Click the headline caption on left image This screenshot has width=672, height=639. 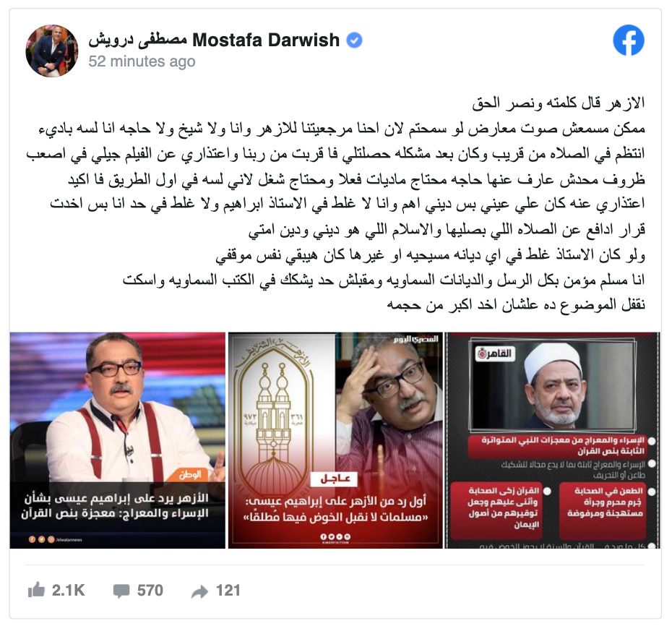pyautogui.click(x=116, y=505)
